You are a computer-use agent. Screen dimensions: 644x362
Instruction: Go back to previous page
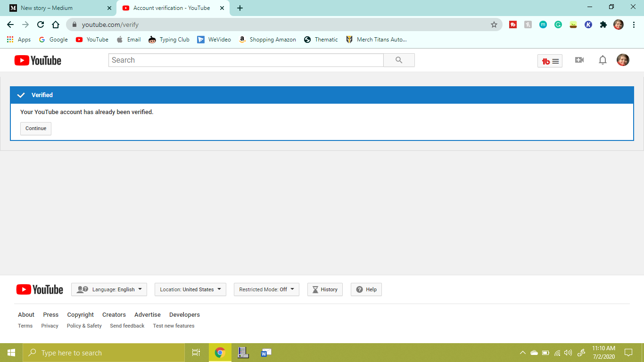tap(10, 25)
